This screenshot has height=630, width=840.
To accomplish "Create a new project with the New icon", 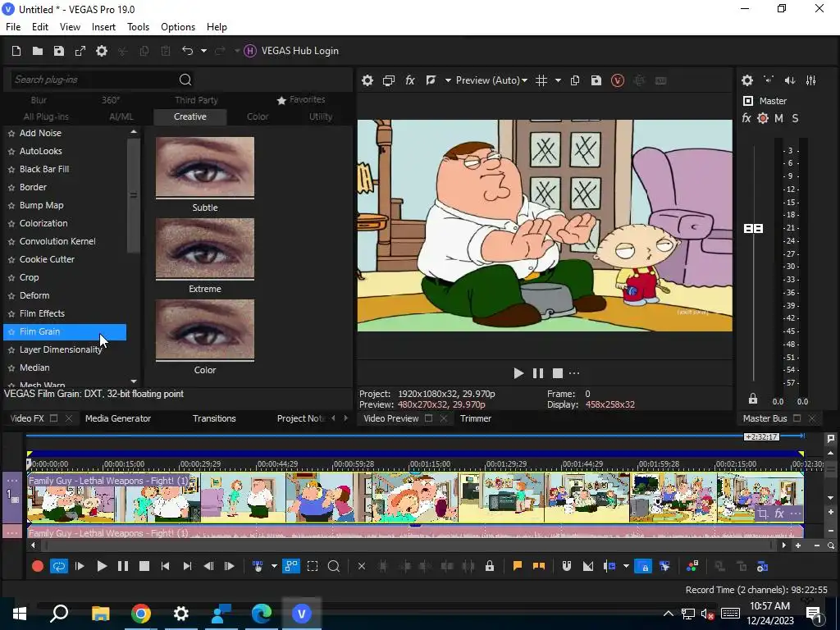I will click(x=16, y=51).
